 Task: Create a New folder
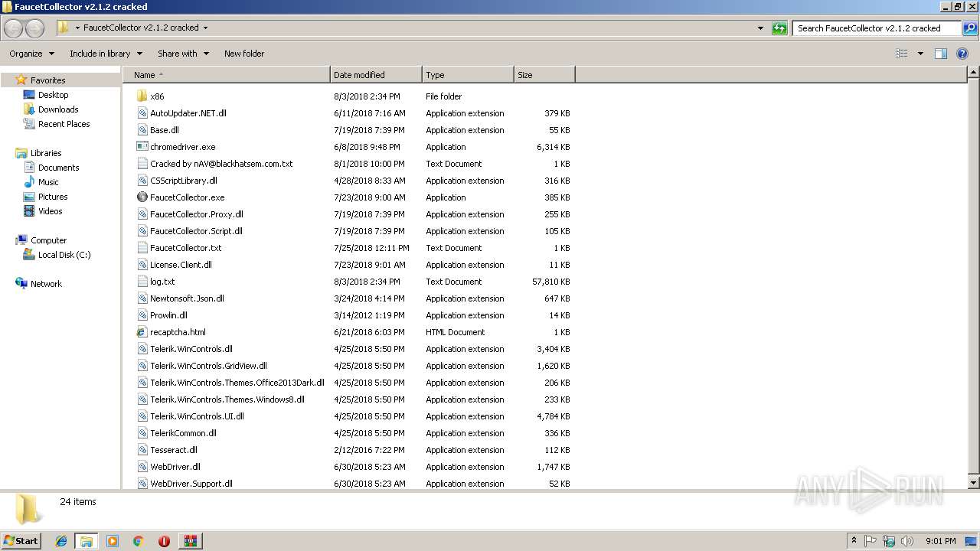click(x=244, y=54)
